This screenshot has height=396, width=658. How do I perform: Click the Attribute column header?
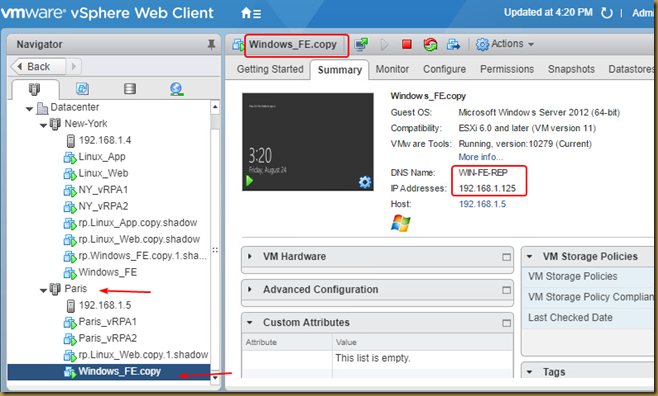tap(287, 342)
